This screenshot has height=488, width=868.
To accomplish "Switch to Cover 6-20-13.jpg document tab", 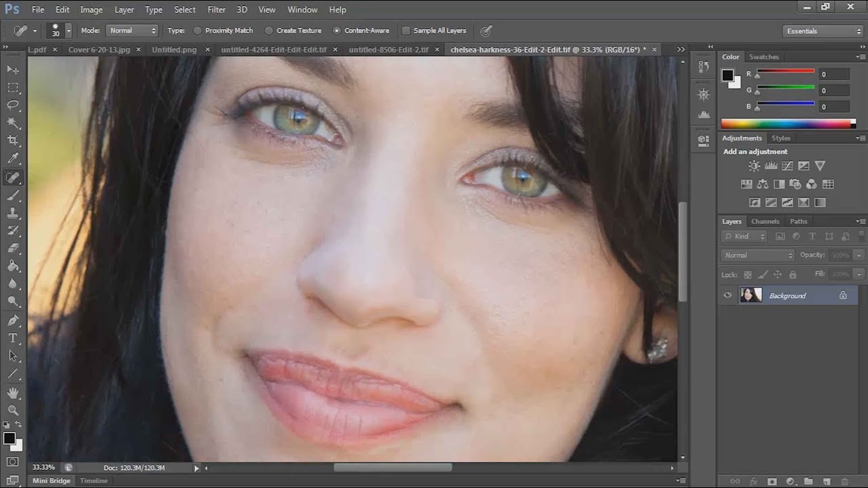I will pos(99,49).
